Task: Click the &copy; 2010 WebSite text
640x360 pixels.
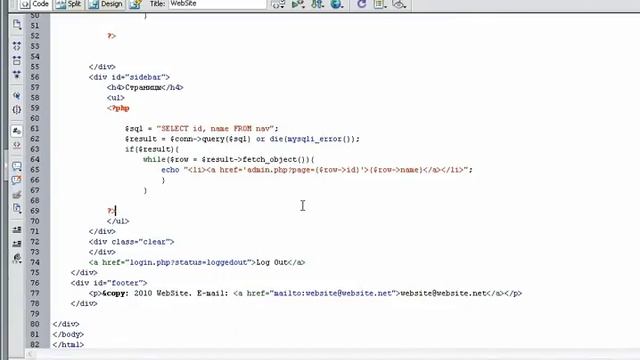Action: (145, 293)
